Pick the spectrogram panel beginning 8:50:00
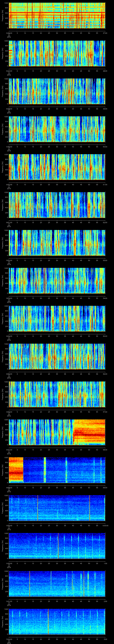Screen dimensions: 114x644 coord(57,167)
